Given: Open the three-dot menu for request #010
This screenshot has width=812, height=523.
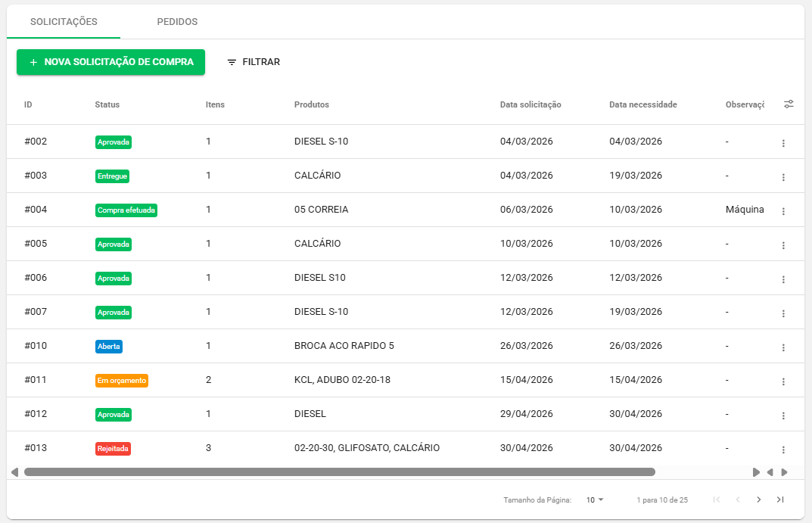Looking at the screenshot, I should (783, 347).
